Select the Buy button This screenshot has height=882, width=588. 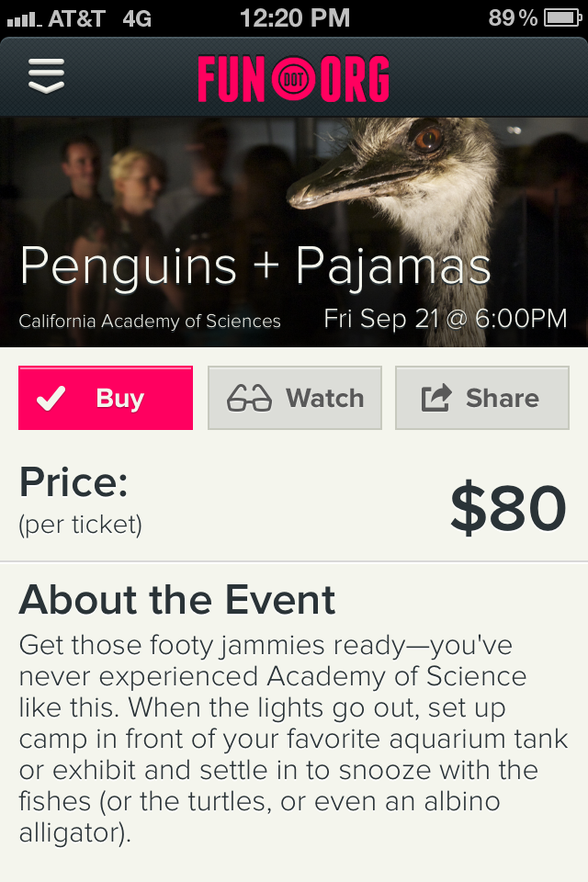pos(106,398)
